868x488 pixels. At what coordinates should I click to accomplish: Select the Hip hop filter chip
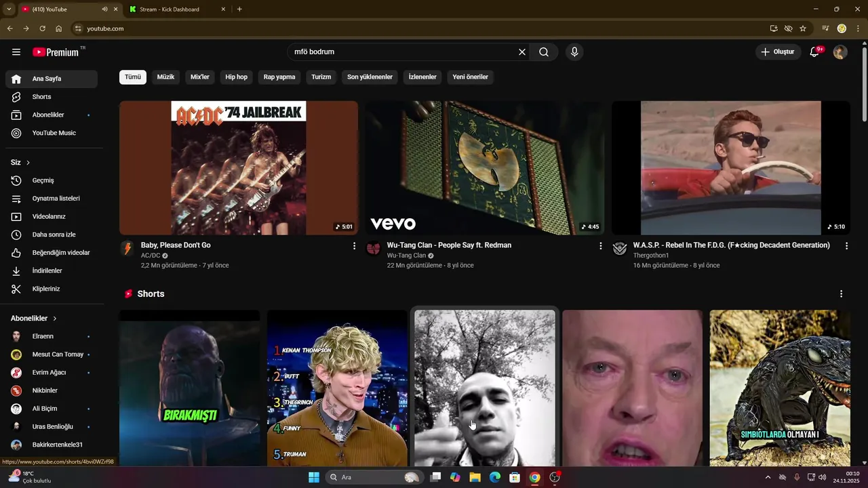point(237,77)
